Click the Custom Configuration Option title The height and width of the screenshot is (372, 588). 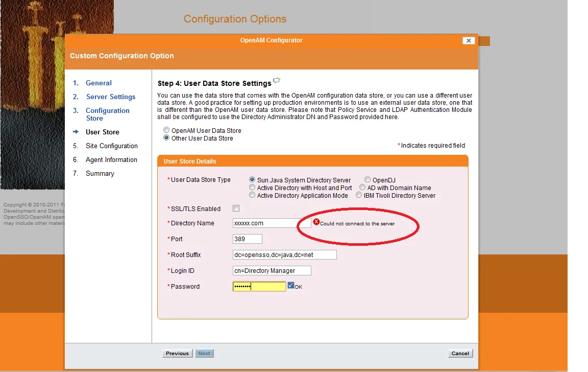(122, 56)
